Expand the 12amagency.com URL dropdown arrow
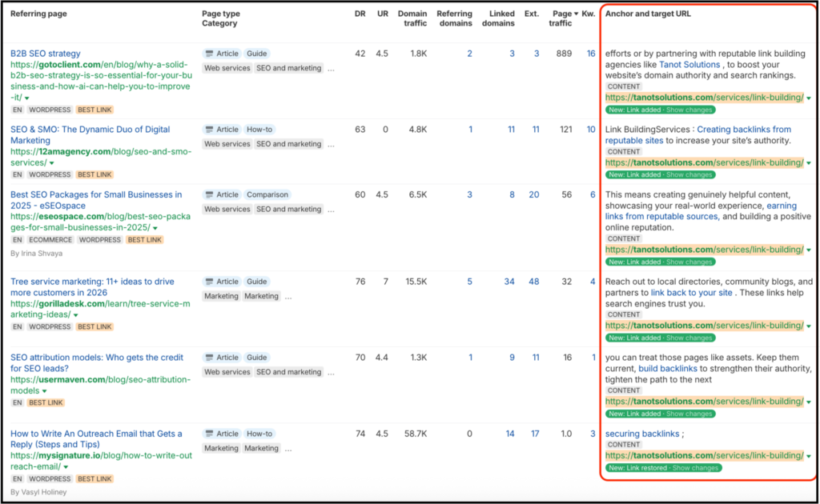820x504 pixels. [x=51, y=163]
